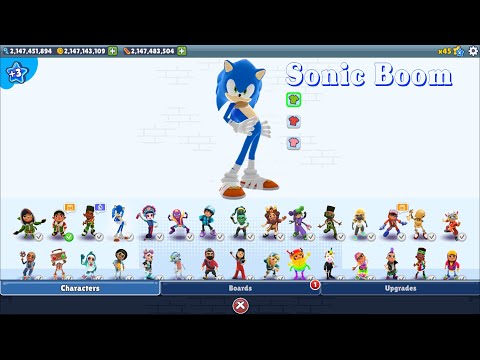Tap the checkmark under the purple octopus

tap(190, 237)
